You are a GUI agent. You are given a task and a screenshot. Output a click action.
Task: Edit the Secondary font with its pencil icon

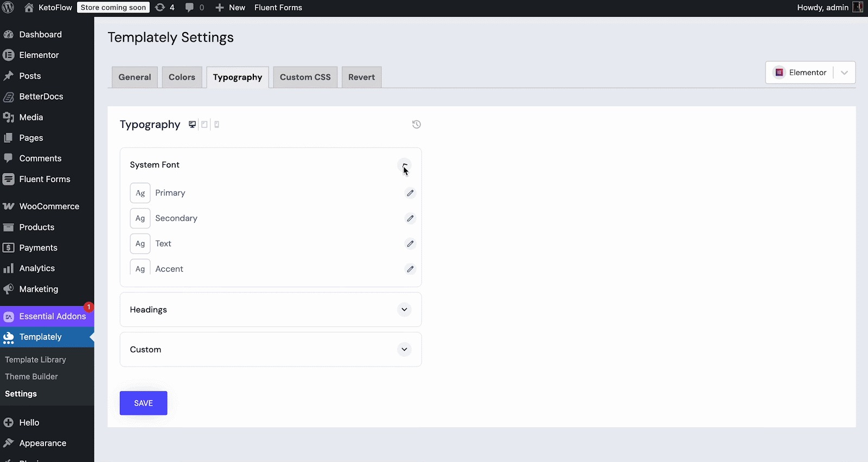coord(410,219)
